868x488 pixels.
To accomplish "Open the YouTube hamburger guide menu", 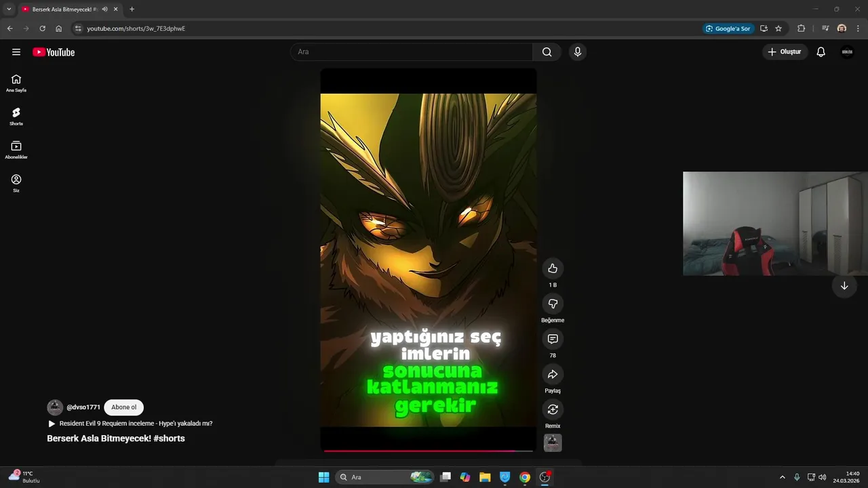I will (x=16, y=52).
